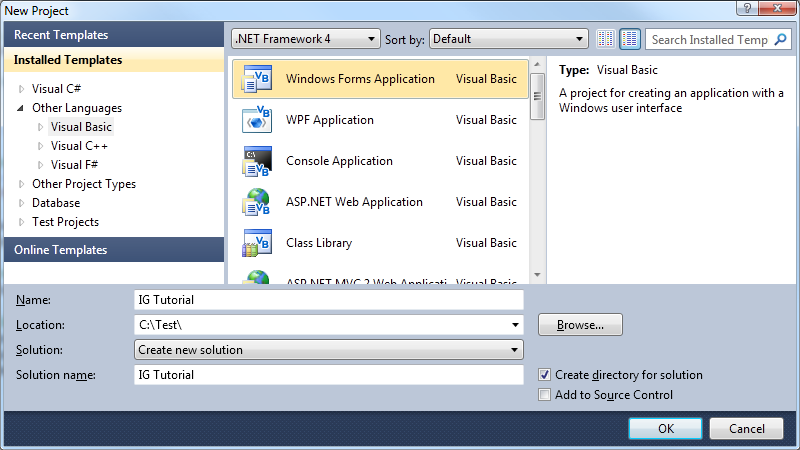Expand the Test Projects node arrow

pos(21,222)
